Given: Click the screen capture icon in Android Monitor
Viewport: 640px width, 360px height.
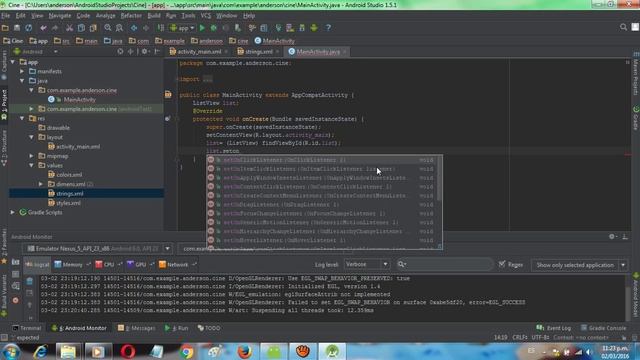Looking at the screenshot, I should tap(16, 262).
